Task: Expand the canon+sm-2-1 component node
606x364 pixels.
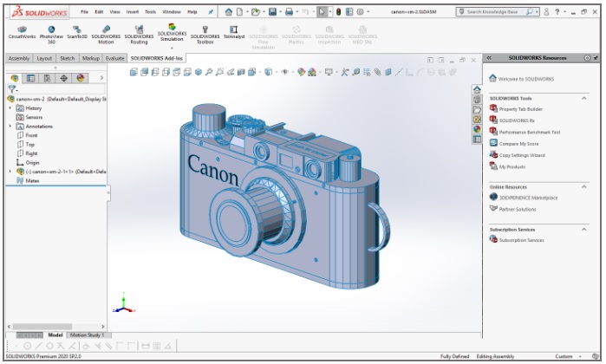Action: [x=10, y=172]
